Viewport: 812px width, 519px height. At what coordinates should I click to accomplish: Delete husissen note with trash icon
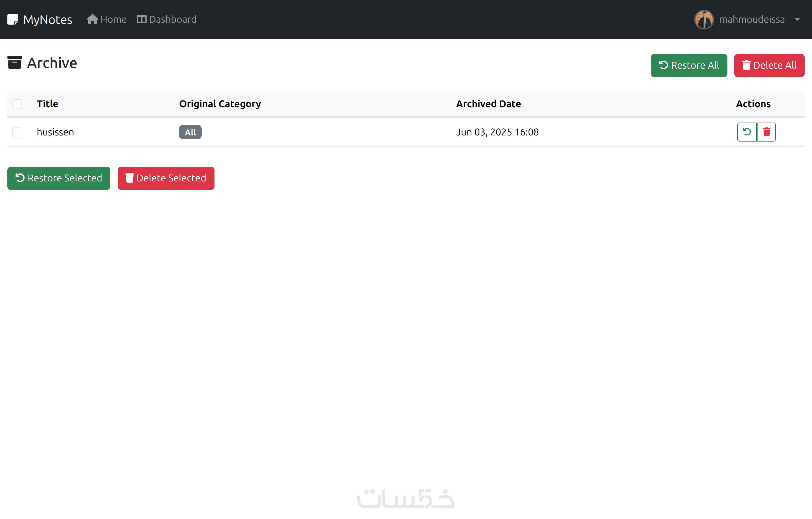click(x=766, y=132)
